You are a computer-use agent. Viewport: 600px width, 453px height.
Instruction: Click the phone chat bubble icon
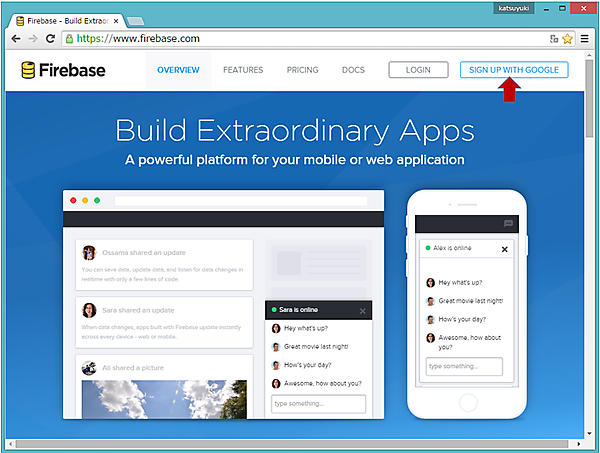[508, 223]
